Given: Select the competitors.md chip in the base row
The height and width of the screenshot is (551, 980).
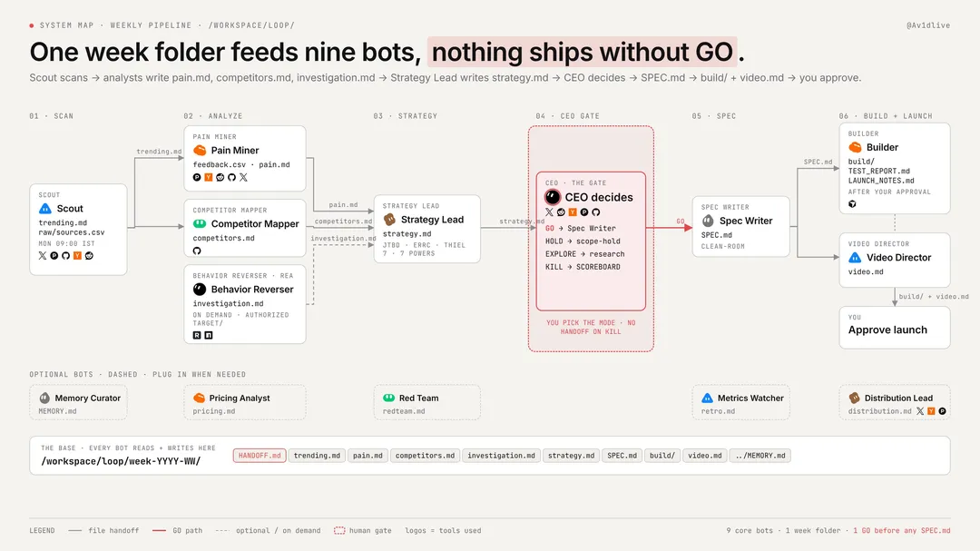Looking at the screenshot, I should point(425,456).
